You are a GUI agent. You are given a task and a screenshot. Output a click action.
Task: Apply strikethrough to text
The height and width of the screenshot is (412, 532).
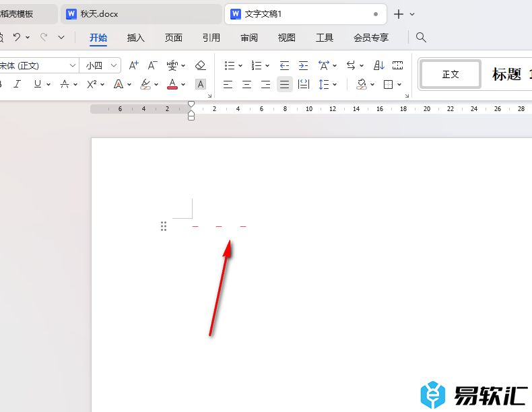point(65,83)
